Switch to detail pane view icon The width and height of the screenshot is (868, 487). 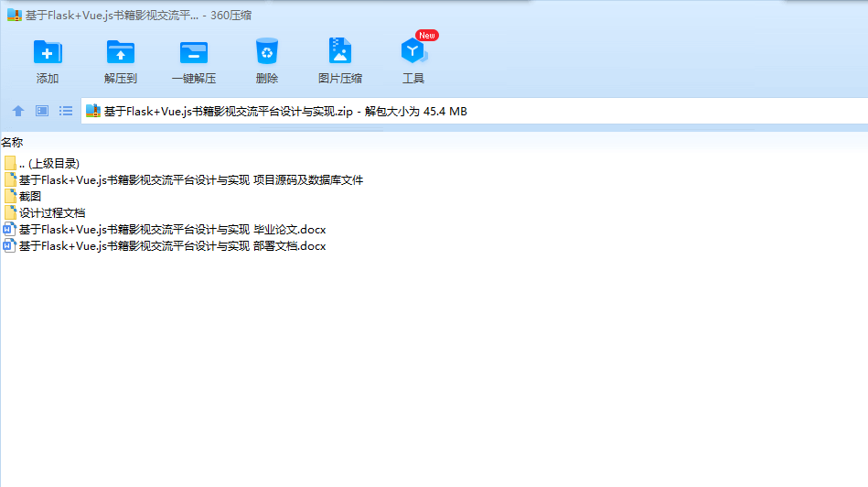tap(42, 111)
